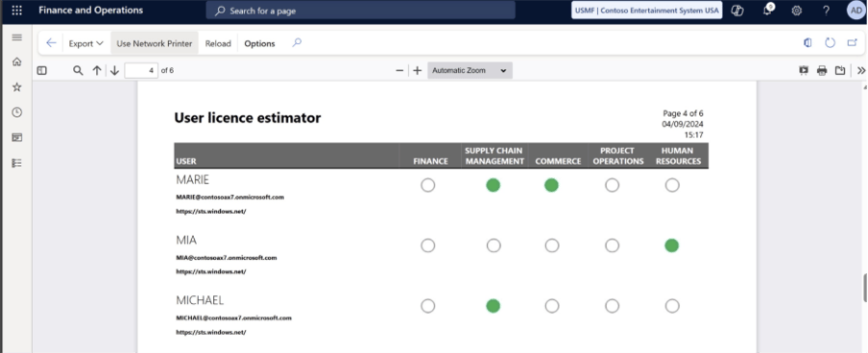868x353 pixels.
Task: Click the find magnifier in PDF toolbar
Action: [78, 70]
